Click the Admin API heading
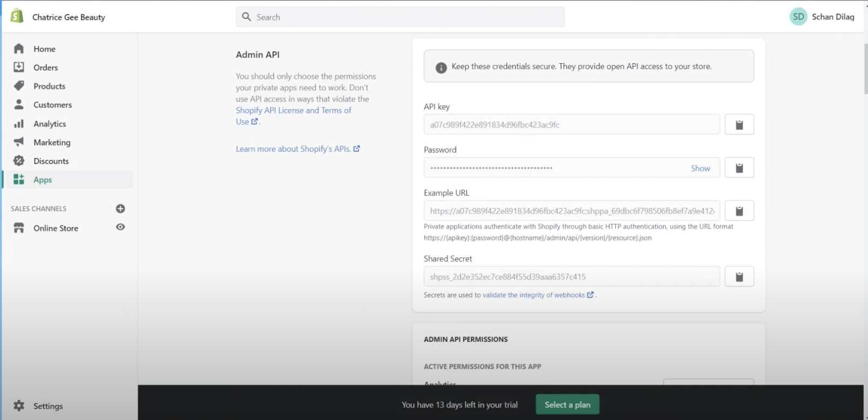 coord(257,55)
